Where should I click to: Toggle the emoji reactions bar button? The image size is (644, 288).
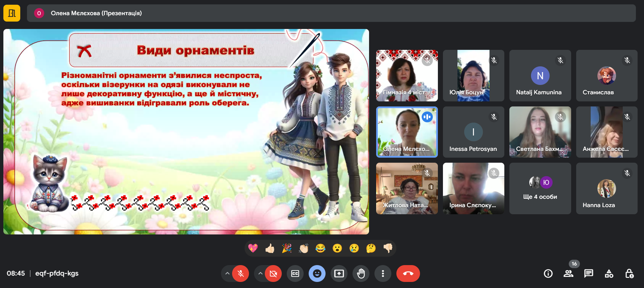point(317,274)
